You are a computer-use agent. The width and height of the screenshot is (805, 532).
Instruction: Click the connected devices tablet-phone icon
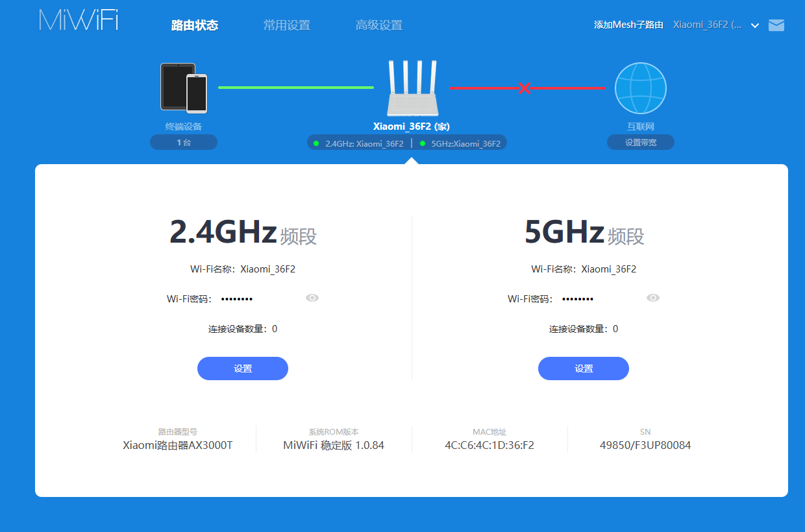click(184, 88)
